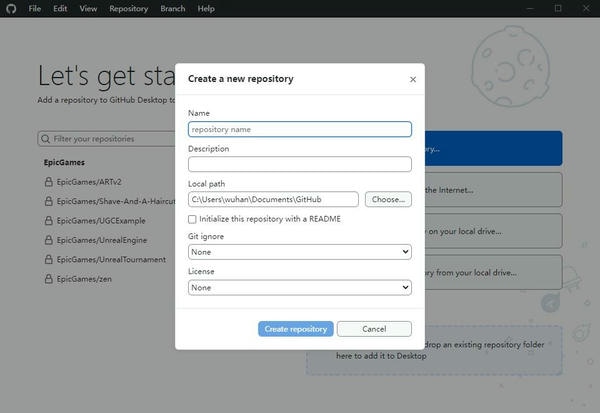This screenshot has height=413, width=600.
Task: Edit the Local path field
Action: tap(273, 199)
